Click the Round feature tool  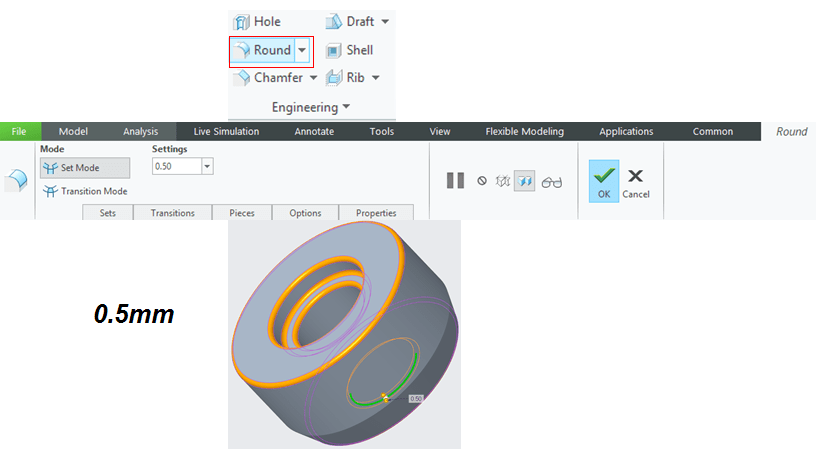coord(262,50)
